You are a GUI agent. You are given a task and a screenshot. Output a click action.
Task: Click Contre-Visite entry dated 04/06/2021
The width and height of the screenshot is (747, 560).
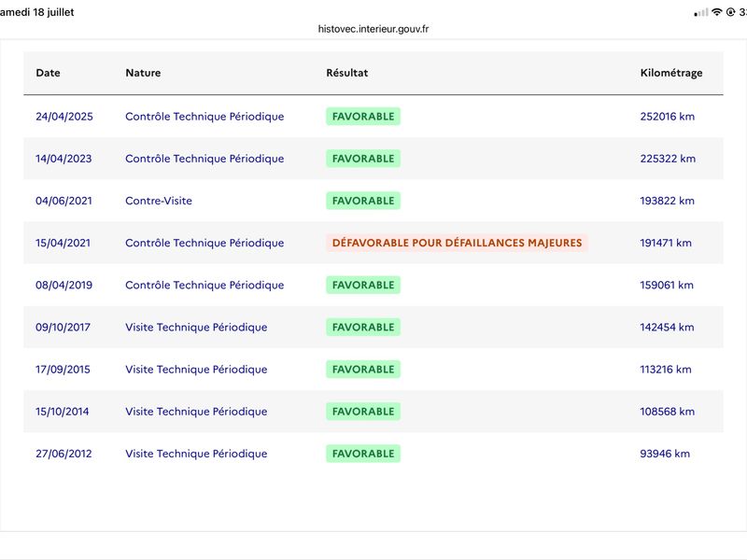tap(159, 201)
